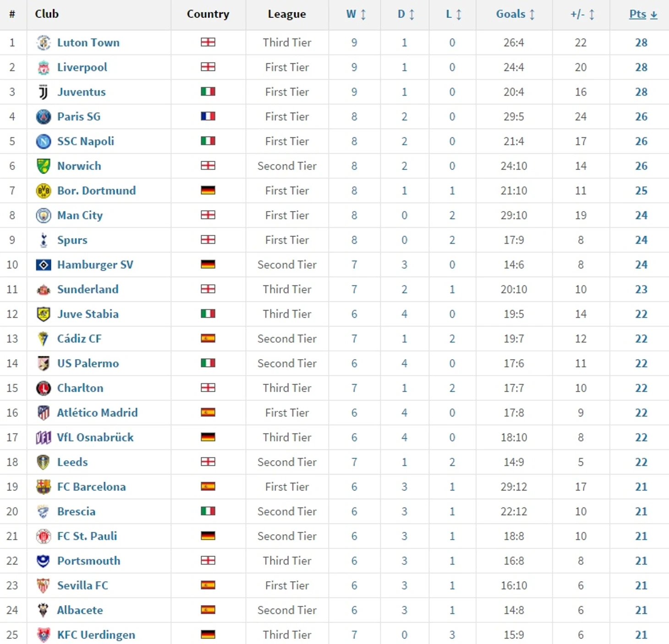The width and height of the screenshot is (669, 644).
Task: Open the Sunderland club page link
Action: click(x=88, y=289)
